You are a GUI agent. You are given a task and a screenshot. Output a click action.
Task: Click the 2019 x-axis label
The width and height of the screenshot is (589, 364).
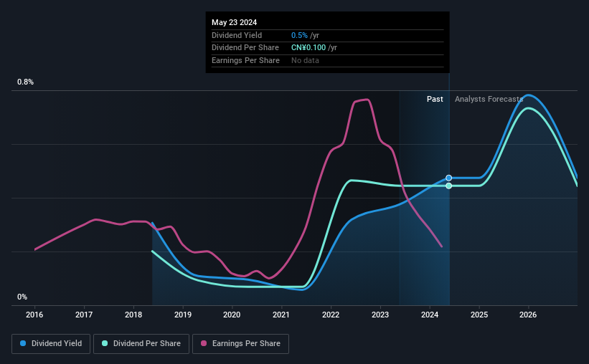point(183,315)
